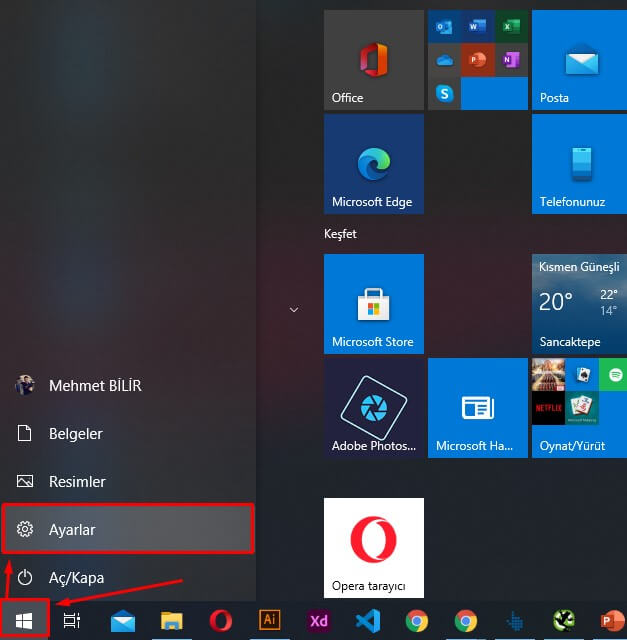Viewport: 627px width, 640px height.
Task: Open PowerPoint icon in the Office group tile
Action: (478, 60)
